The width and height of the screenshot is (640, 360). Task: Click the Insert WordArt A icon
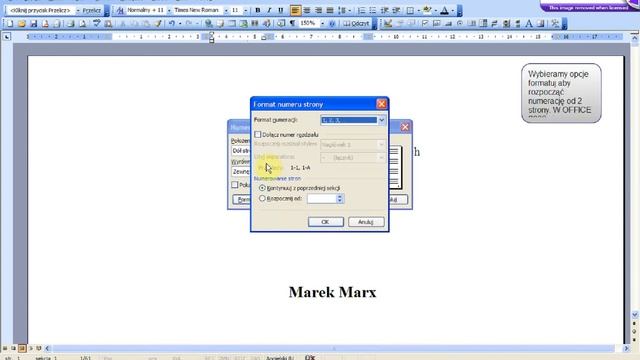click(529, 24)
